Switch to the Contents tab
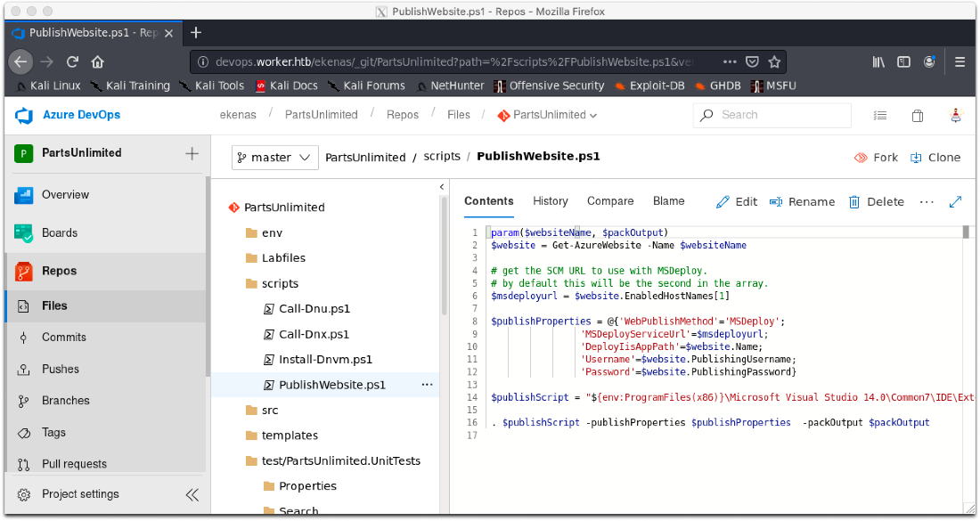Screen dimensions: 980x521 (x=489, y=201)
